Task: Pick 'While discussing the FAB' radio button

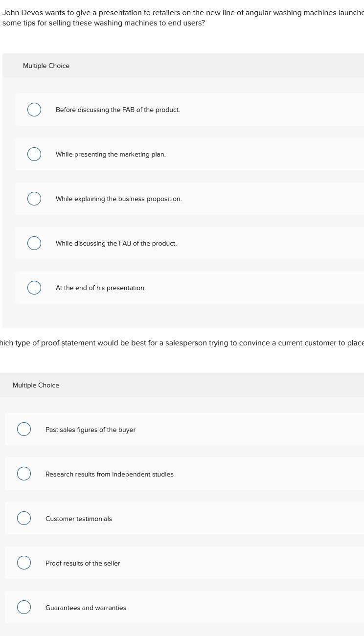Action: tap(34, 243)
